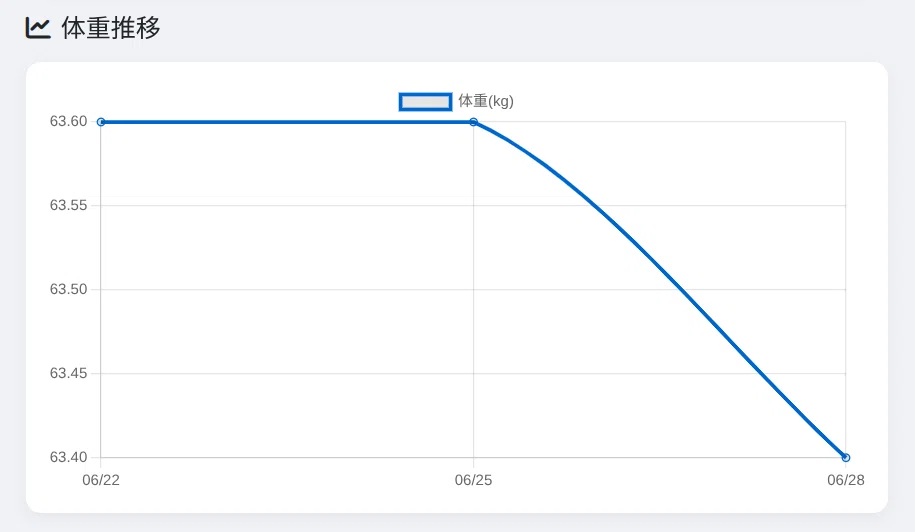
Task: Click the 体重推移 heading text
Action: coord(111,28)
